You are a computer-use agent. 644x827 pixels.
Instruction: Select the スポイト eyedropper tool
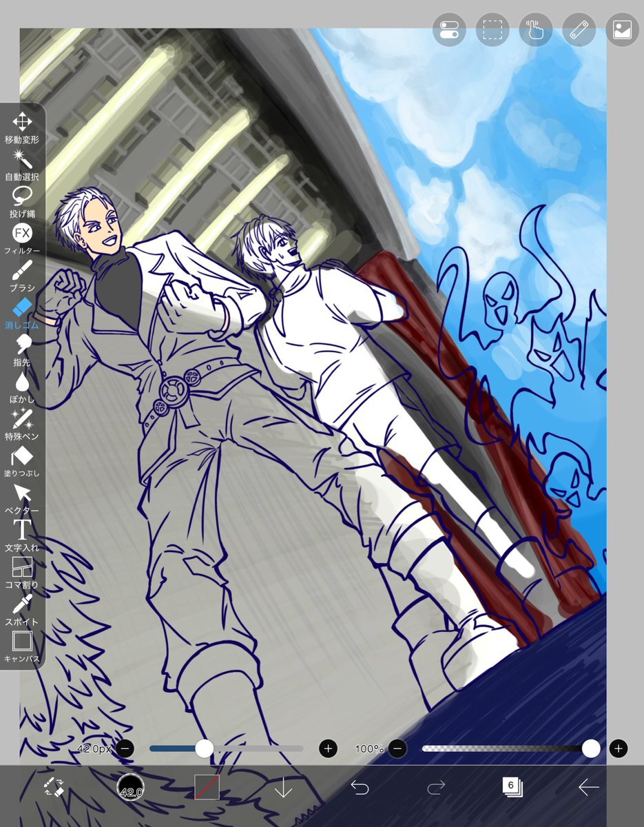pyautogui.click(x=22, y=611)
